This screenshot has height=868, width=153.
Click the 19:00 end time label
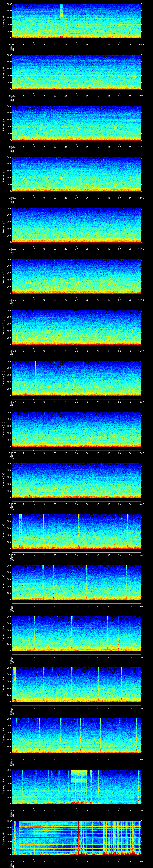click(x=141, y=555)
